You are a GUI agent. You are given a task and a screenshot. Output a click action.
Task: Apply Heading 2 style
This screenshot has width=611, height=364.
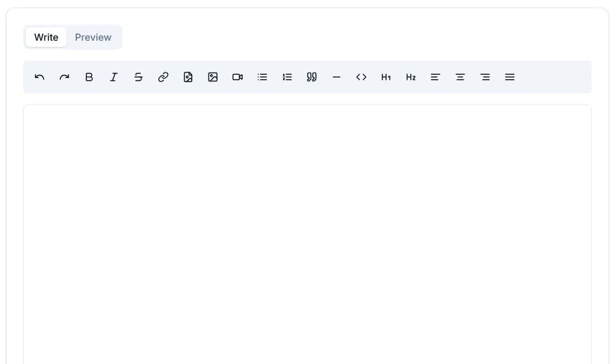click(x=411, y=77)
